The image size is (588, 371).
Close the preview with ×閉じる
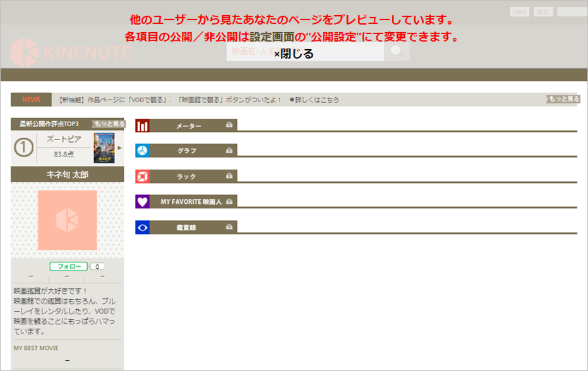coord(294,54)
